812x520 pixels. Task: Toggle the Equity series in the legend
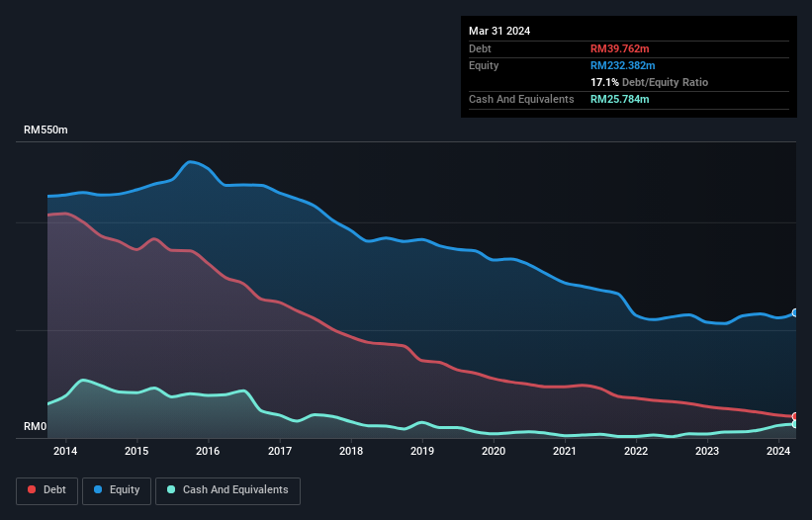[x=117, y=490]
